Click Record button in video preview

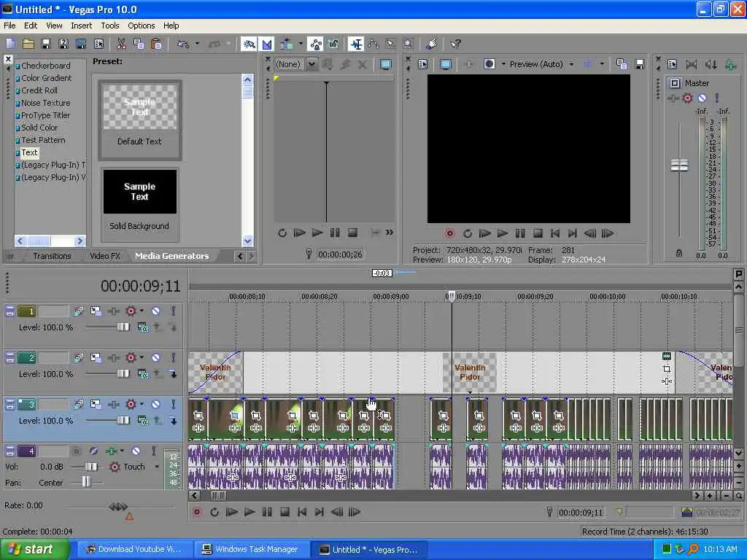[x=449, y=233]
